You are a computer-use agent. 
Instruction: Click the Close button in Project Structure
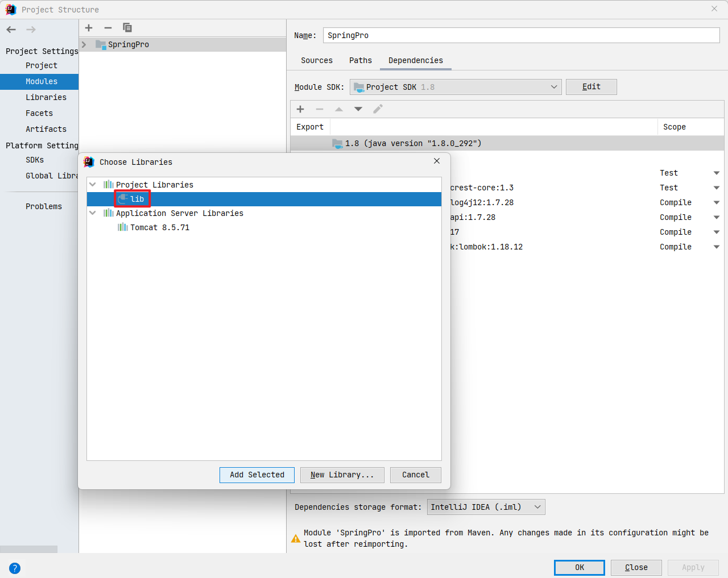tap(636, 568)
